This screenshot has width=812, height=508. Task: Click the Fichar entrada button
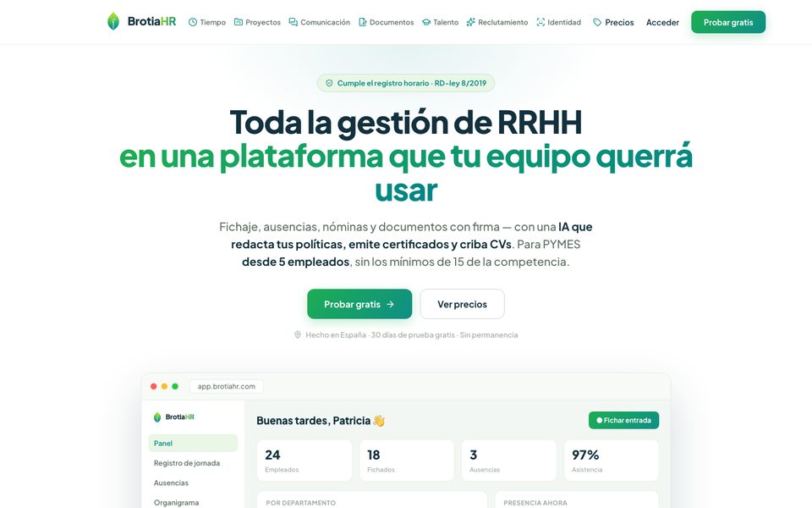coord(623,421)
